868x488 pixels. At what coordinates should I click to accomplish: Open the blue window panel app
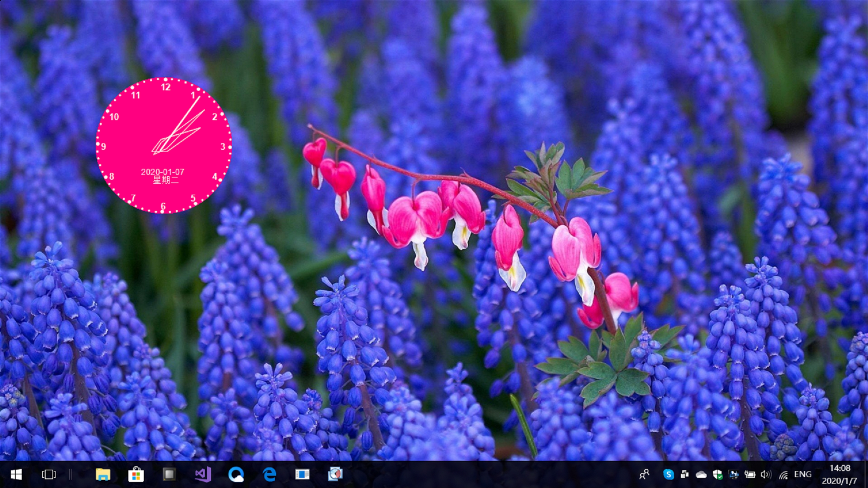pos(302,474)
